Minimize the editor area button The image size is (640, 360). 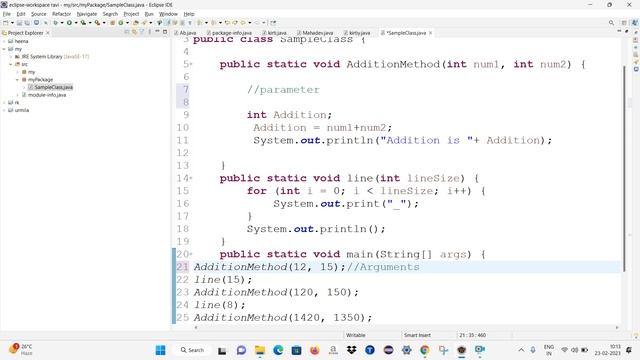[619, 31]
